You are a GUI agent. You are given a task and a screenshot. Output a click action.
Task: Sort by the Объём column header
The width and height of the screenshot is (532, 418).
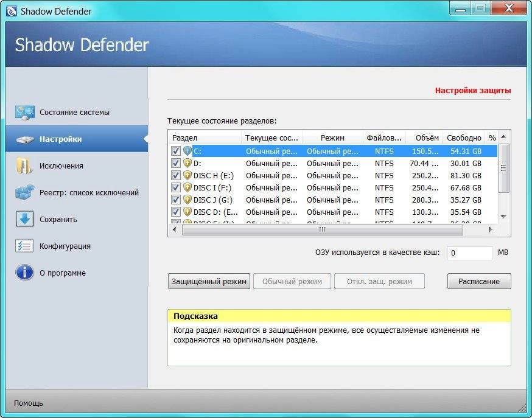pos(424,138)
